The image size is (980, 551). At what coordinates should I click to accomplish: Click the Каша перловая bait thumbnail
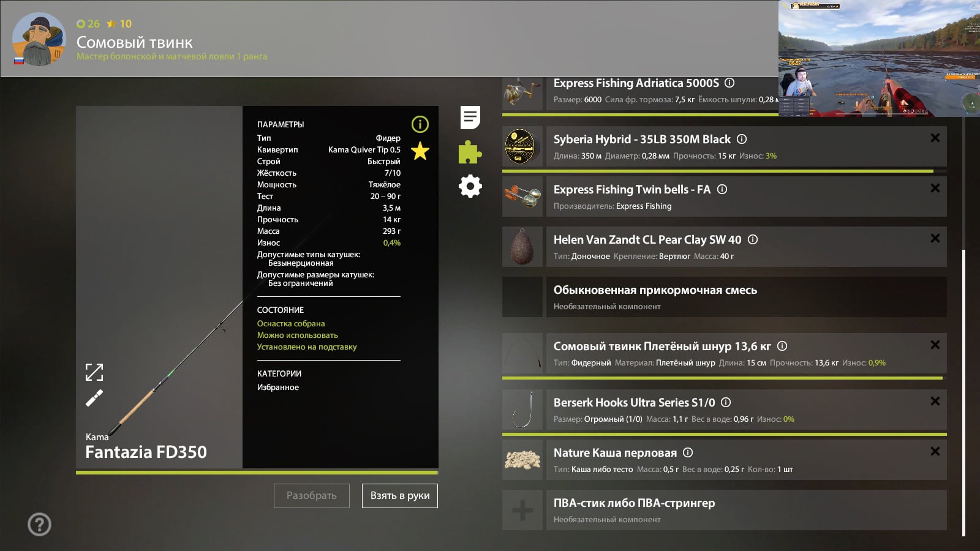522,460
